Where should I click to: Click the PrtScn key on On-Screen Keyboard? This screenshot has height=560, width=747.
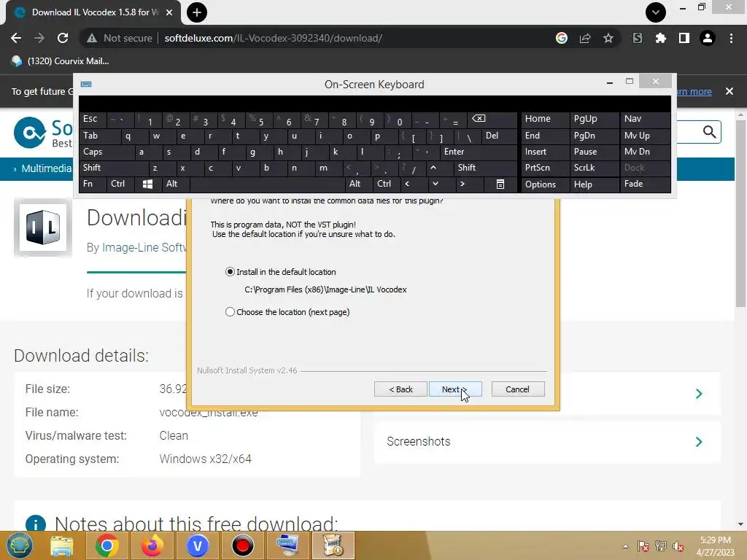coord(544,168)
